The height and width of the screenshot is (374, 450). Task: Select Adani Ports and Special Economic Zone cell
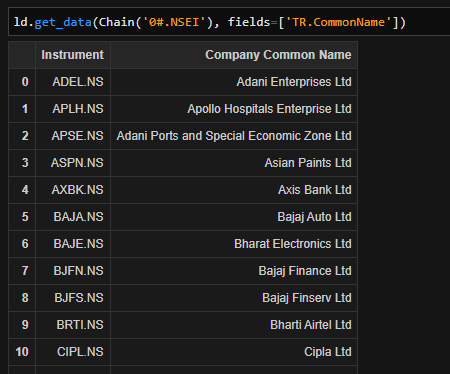click(234, 136)
